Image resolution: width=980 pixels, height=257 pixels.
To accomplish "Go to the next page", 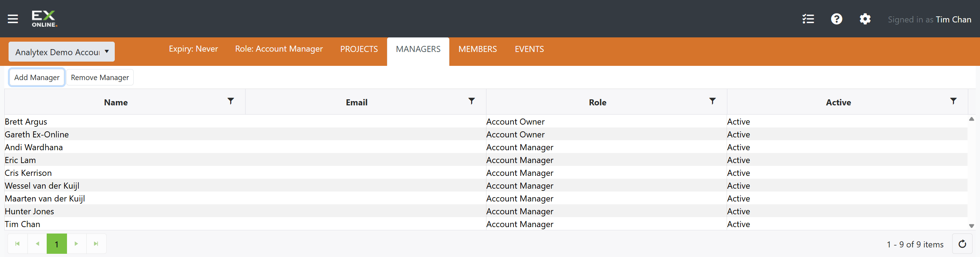I will point(77,244).
